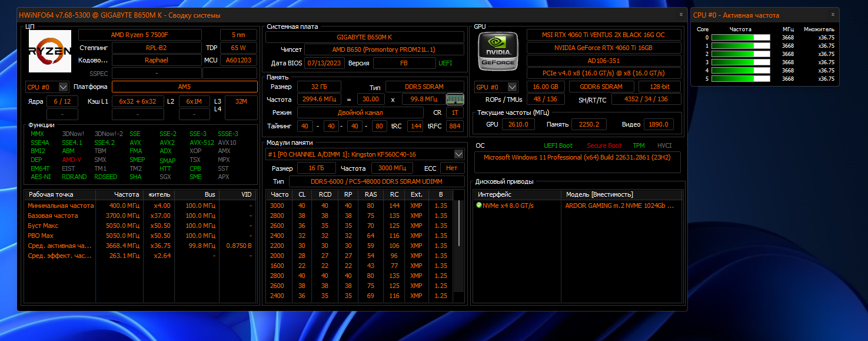Select the AMD Ryzen 5 7500F name field
Image resolution: width=868 pixels, height=341 pixels.
coord(140,35)
